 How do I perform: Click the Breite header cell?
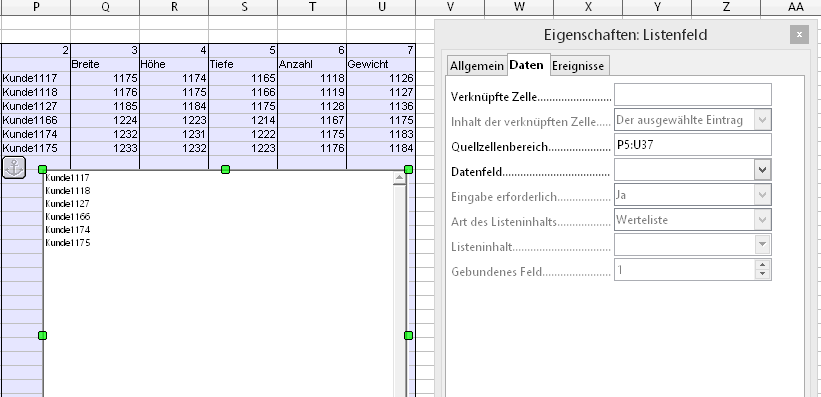[x=105, y=64]
